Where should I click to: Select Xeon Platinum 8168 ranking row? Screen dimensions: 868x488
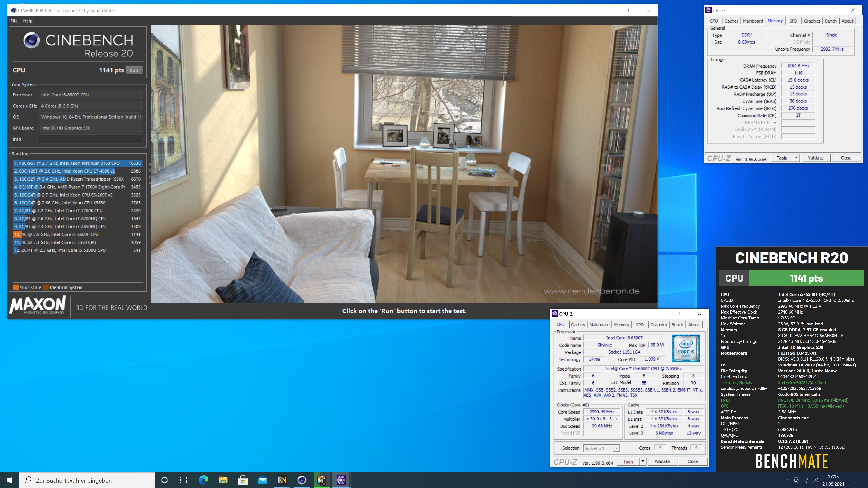78,163
